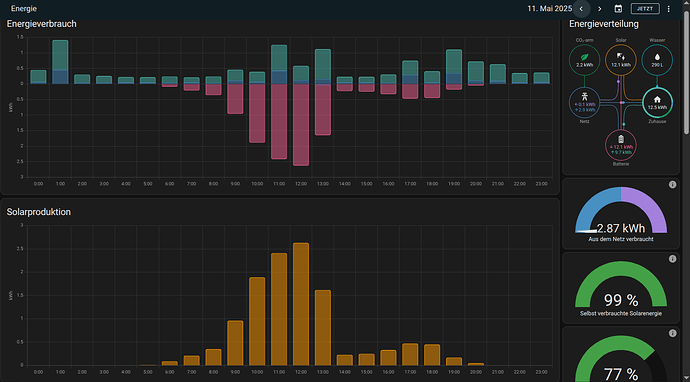Viewport: 690px width, 382px height.
Task: Go to the next day arrow
Action: (x=599, y=9)
